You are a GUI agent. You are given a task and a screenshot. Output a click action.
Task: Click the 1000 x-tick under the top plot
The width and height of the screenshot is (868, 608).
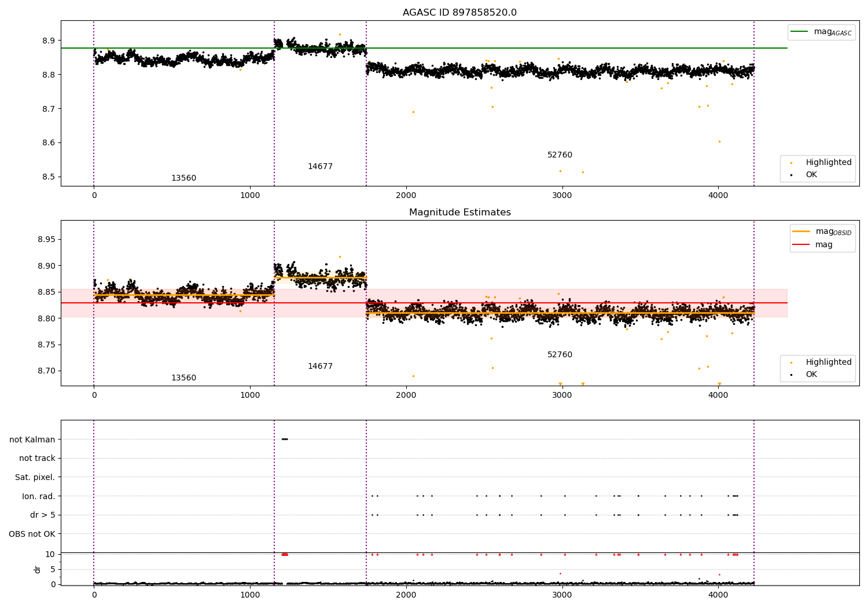point(250,196)
